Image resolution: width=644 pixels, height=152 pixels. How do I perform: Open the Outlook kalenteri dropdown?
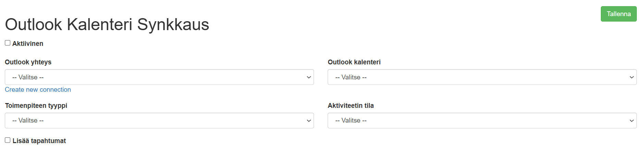[x=482, y=77]
